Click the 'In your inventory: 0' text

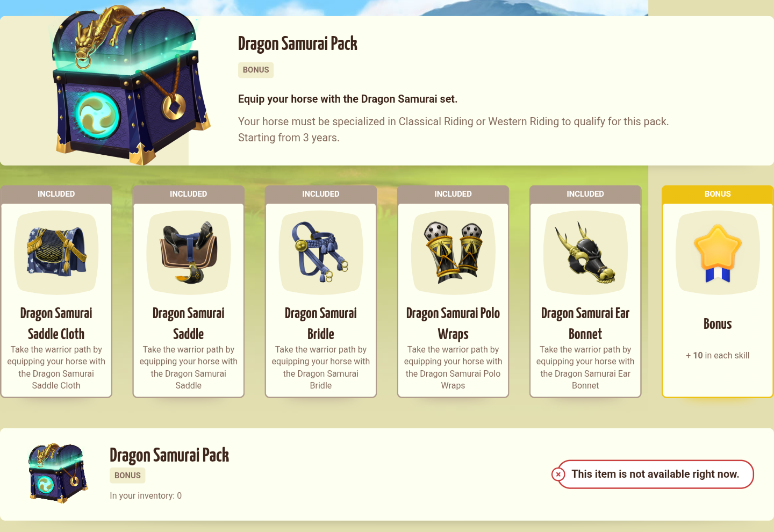[x=146, y=495]
